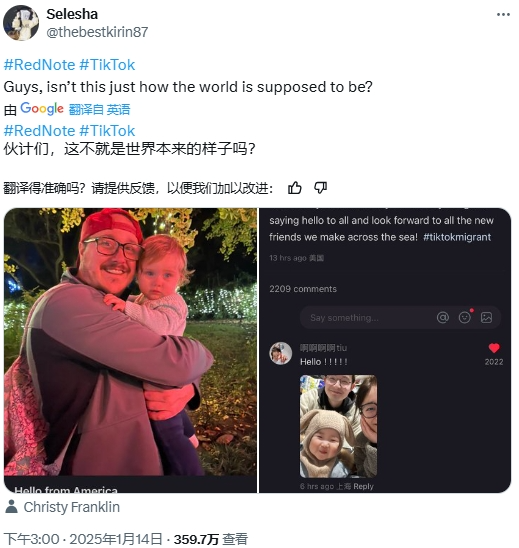Viewport: 519px width, 548px height.
Task: Open the first #TikTok hashtag
Action: click(x=107, y=65)
